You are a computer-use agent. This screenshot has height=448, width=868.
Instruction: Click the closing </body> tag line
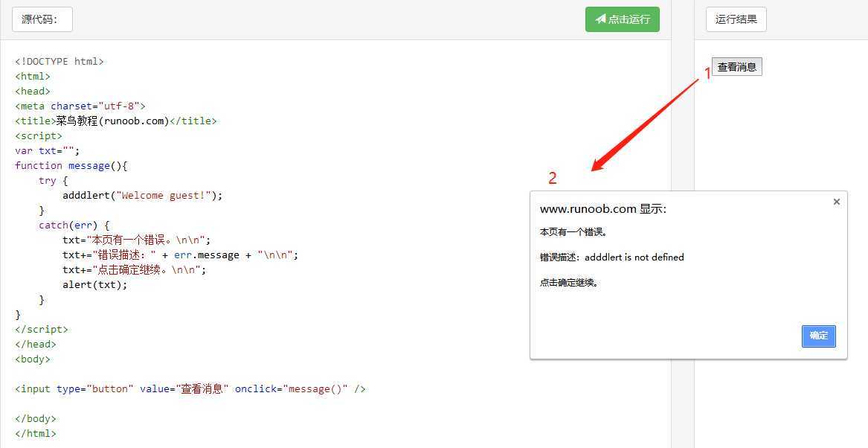(x=36, y=419)
